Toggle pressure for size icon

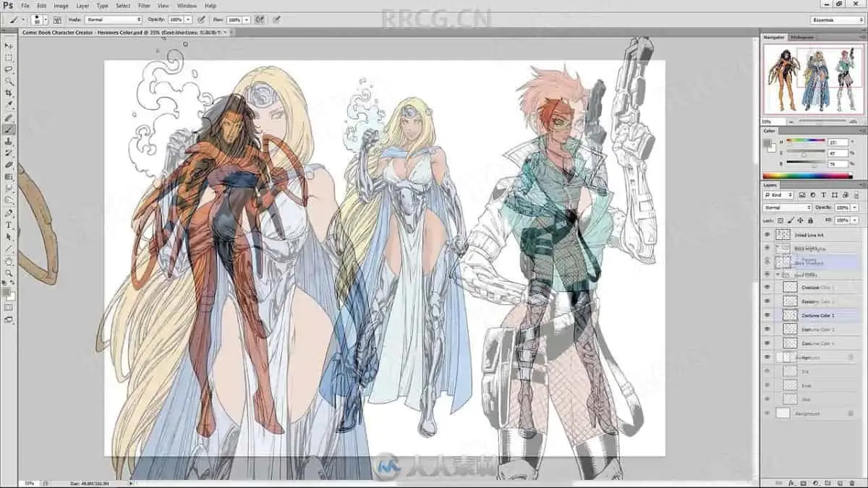(x=276, y=20)
